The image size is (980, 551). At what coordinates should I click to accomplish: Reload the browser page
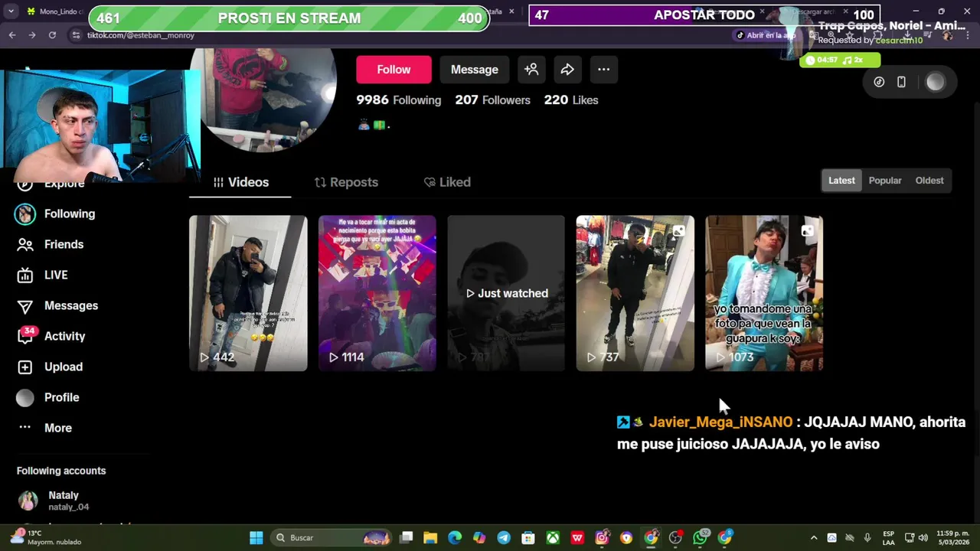pos(52,35)
